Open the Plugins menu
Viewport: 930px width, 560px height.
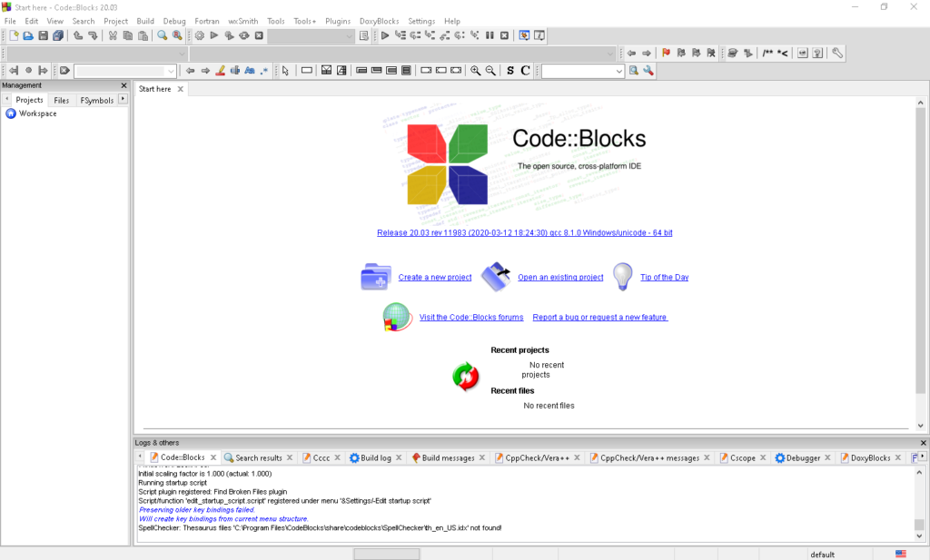pos(338,21)
